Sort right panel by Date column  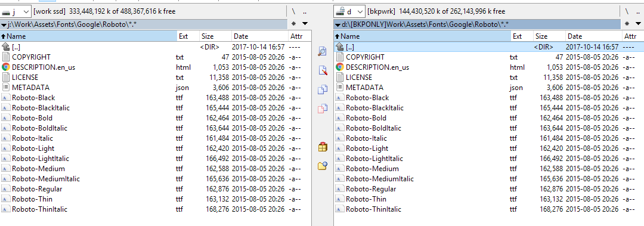tap(593, 36)
